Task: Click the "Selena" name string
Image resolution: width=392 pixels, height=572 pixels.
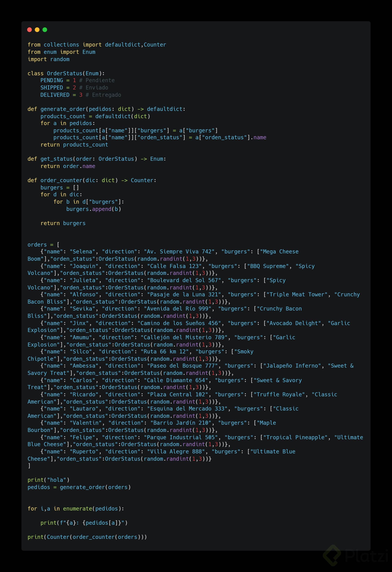Action: click(x=82, y=252)
